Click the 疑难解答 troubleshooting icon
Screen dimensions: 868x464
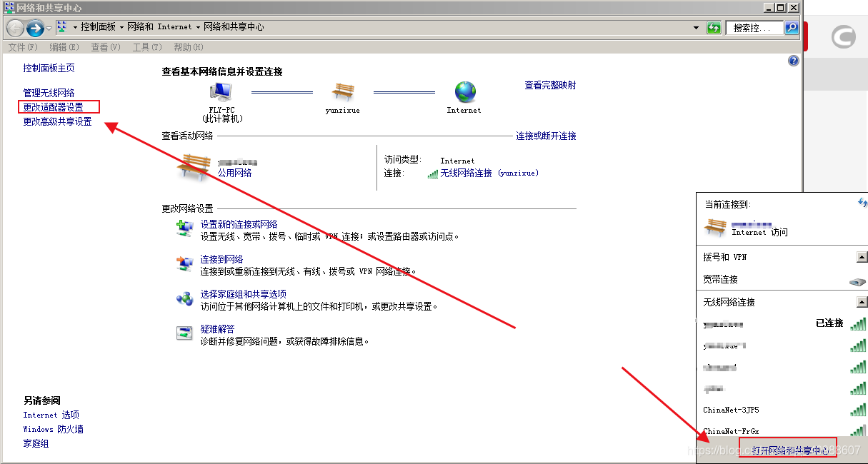[x=185, y=333]
